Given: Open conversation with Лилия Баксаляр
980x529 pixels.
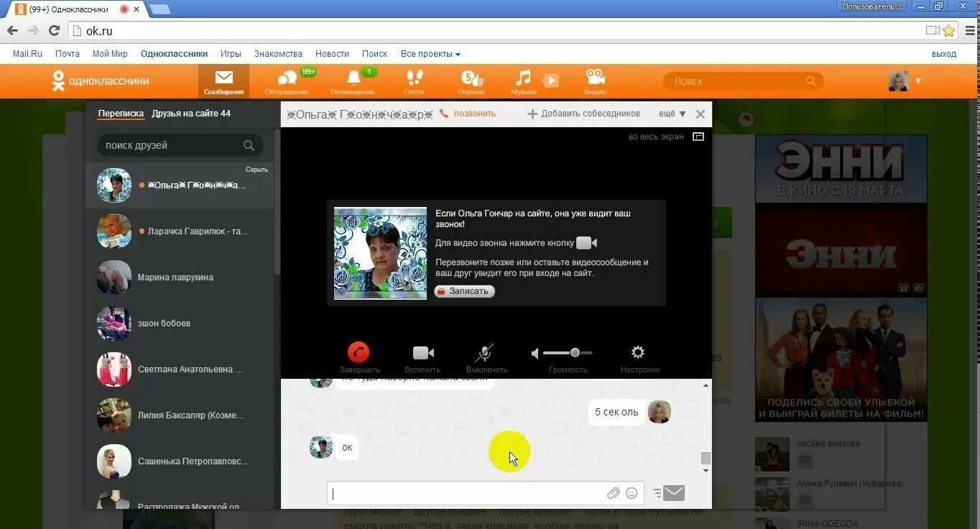Looking at the screenshot, I should tap(180, 415).
